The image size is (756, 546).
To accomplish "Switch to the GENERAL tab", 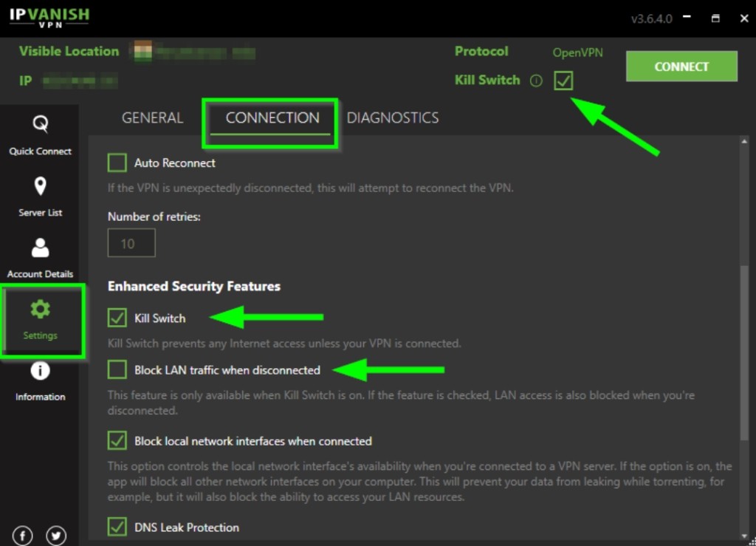I will coord(152,117).
